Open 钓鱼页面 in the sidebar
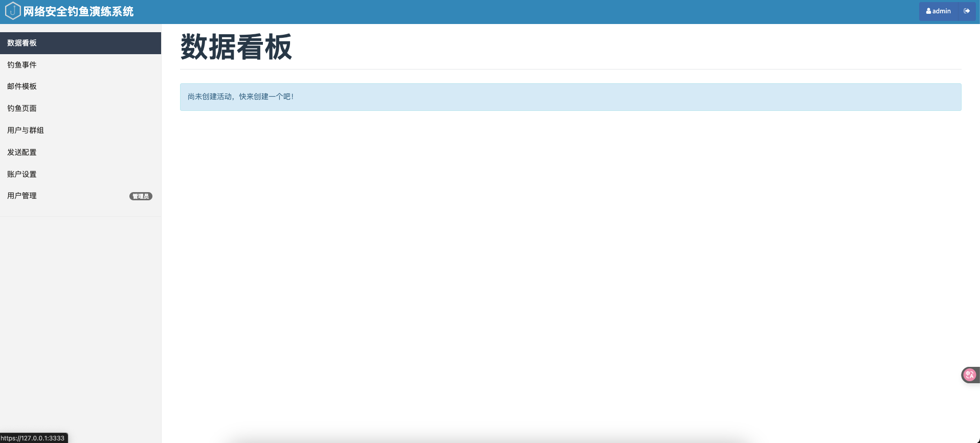The image size is (980, 443). click(x=80, y=108)
